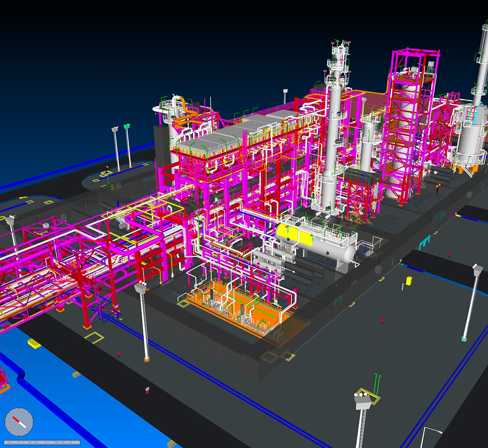Pick the floodlight pole beside the pipe rack
Viewport: 488px width, 448px height.
tap(144, 322)
